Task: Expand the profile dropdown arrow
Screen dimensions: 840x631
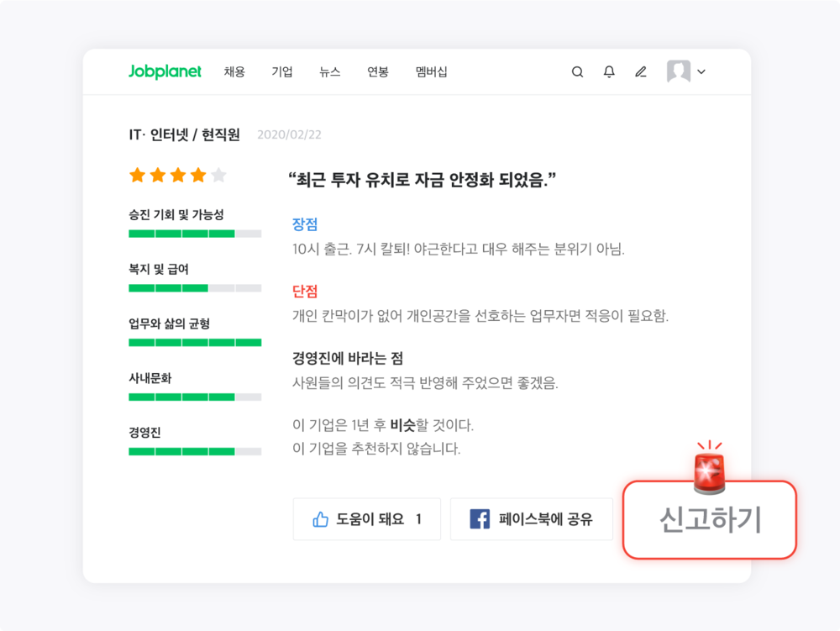Action: [701, 72]
